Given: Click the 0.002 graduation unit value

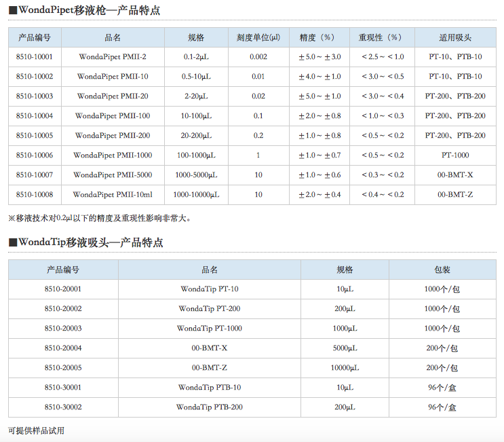Looking at the screenshot, I should coord(258,57).
